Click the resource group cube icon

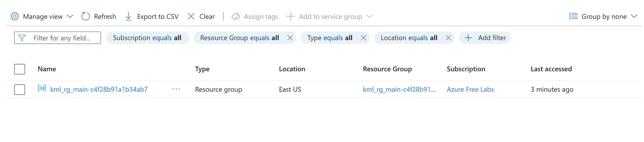click(42, 88)
